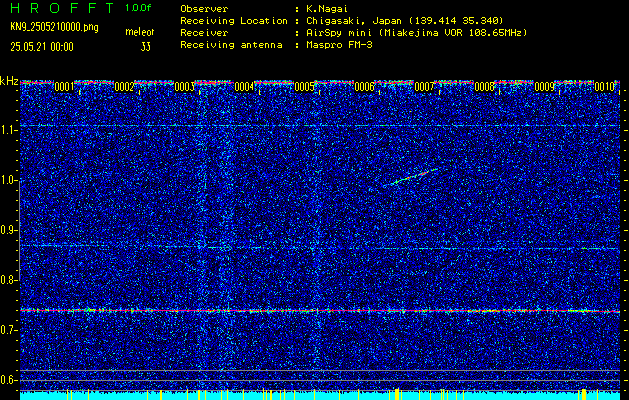Click the meteor label
Image resolution: width=629 pixels, height=400 pixels.
(140, 32)
